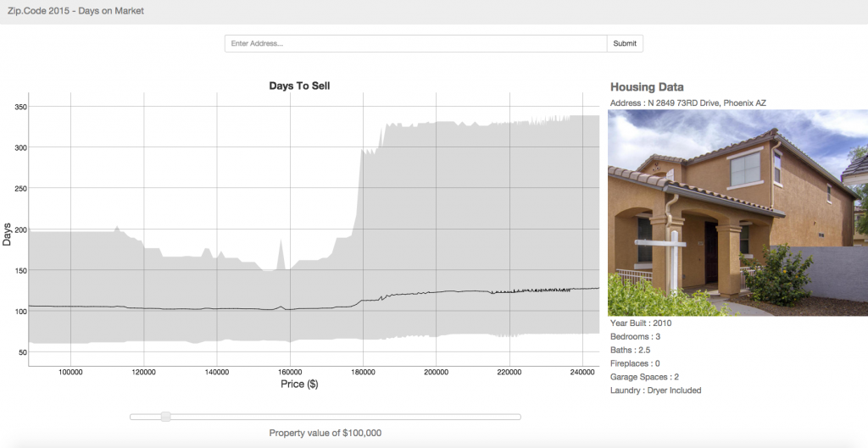Click the 50 y-axis tick label

point(22,352)
